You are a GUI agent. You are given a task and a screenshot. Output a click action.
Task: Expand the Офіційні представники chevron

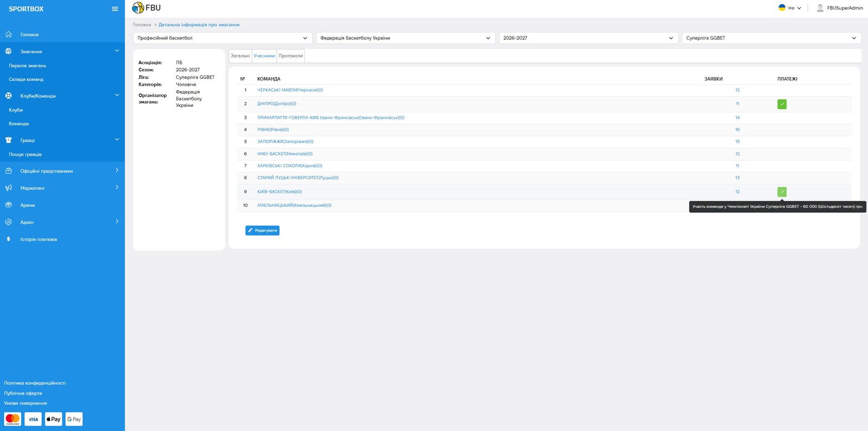pos(117,170)
